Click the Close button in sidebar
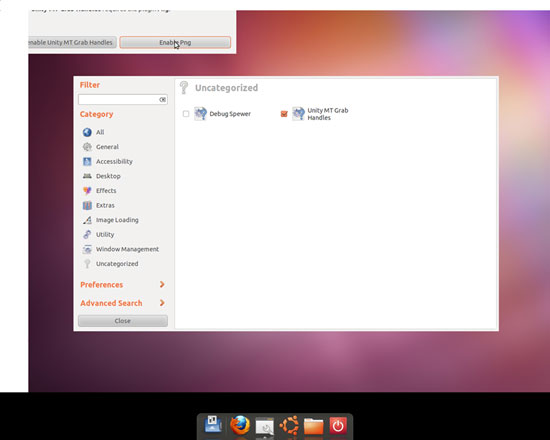 tap(123, 321)
